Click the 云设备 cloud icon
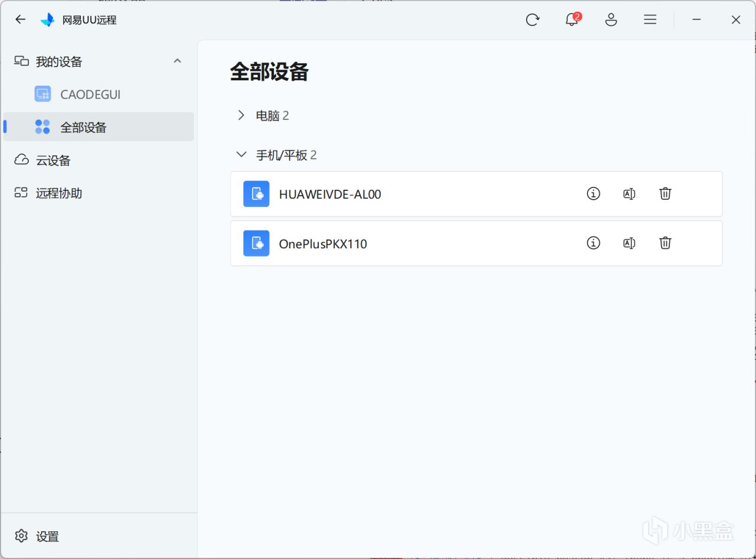The width and height of the screenshot is (756, 559). point(22,160)
